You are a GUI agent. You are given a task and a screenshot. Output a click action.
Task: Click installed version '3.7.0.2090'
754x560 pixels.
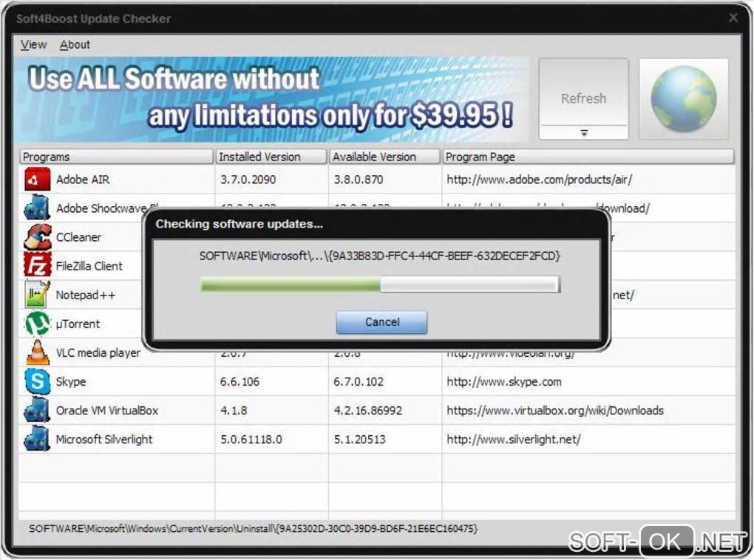tap(248, 180)
